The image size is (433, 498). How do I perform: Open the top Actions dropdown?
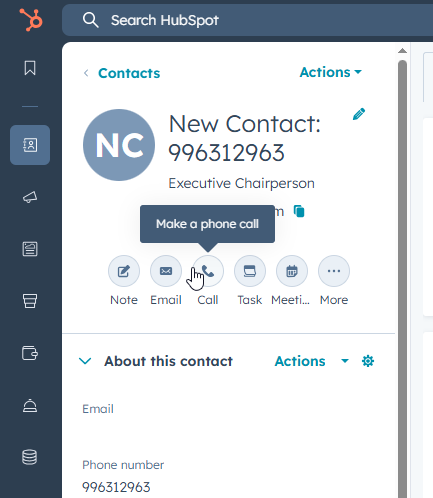[x=331, y=72]
